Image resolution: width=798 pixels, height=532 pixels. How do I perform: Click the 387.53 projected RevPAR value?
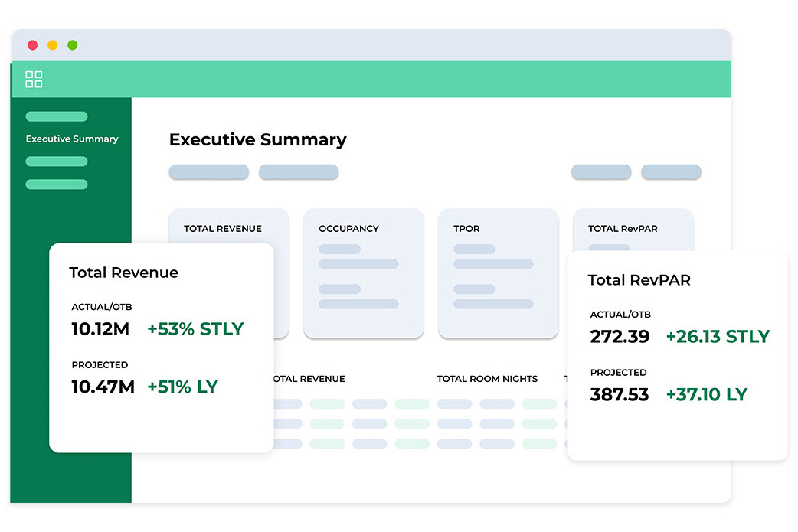point(619,395)
